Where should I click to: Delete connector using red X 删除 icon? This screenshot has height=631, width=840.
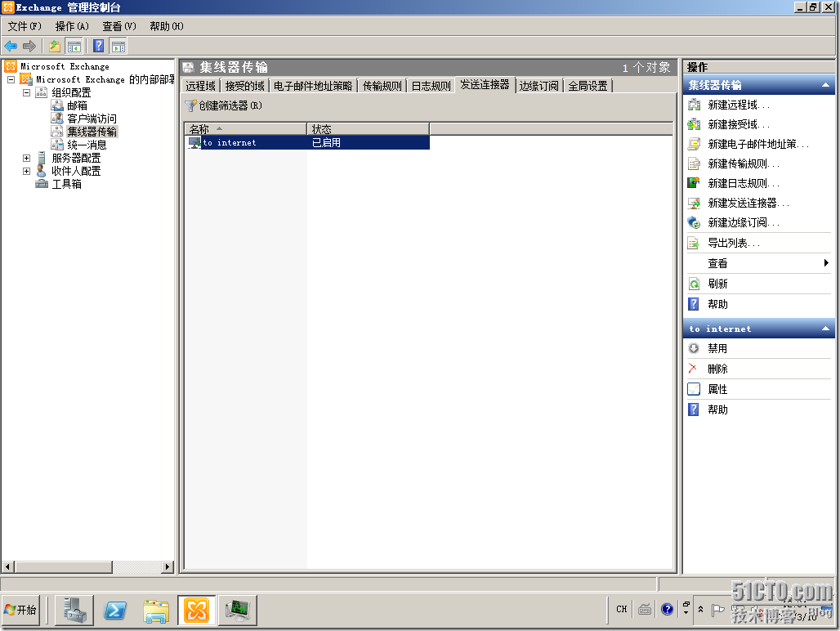(x=695, y=369)
